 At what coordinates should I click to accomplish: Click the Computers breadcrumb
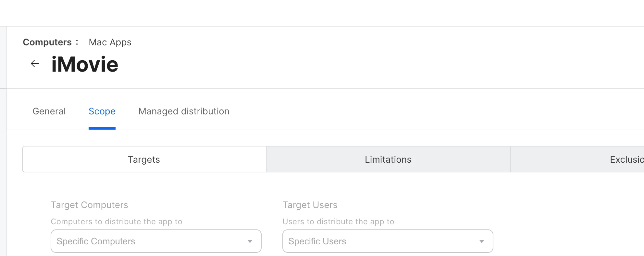pyautogui.click(x=47, y=42)
